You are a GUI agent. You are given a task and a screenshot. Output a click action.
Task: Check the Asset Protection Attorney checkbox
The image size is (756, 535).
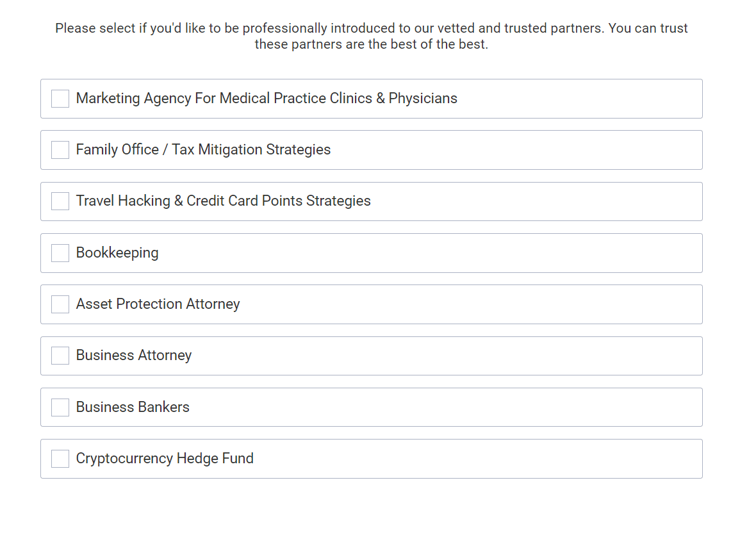coord(60,304)
